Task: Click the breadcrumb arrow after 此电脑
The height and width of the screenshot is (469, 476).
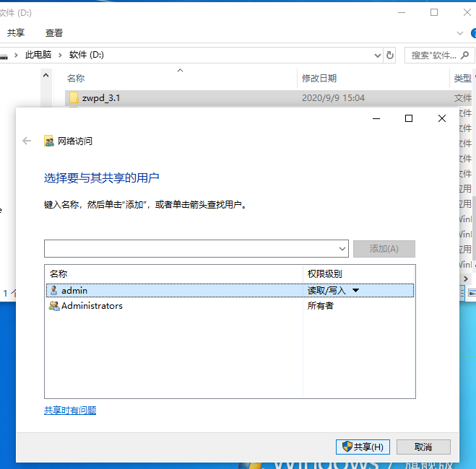Action: (60, 55)
